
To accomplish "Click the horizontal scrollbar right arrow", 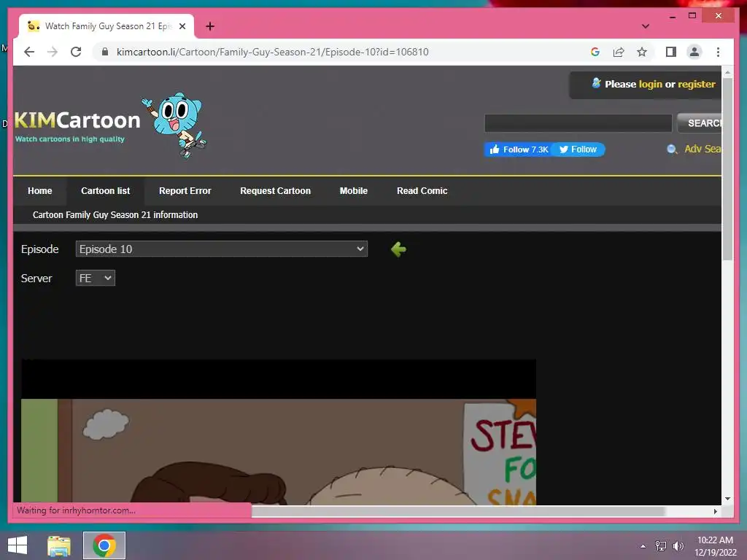I will tap(715, 511).
